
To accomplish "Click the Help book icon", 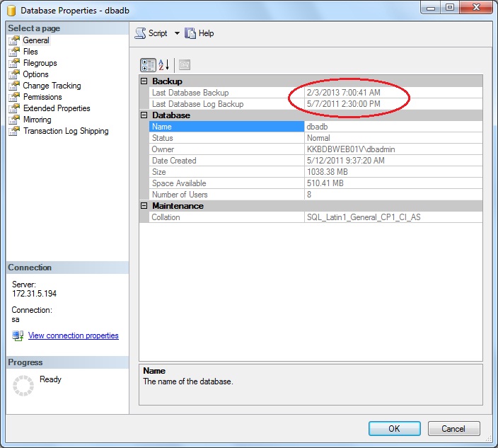I will tap(190, 33).
